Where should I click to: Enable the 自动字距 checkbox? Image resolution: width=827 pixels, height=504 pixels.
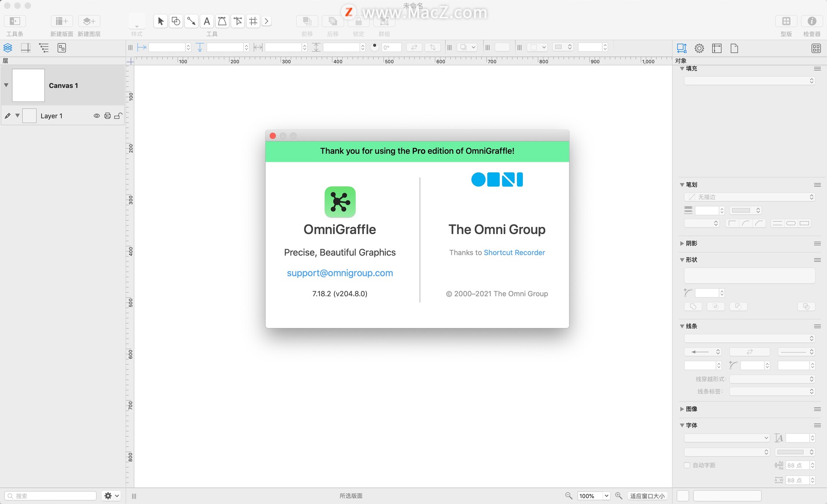[x=687, y=465]
